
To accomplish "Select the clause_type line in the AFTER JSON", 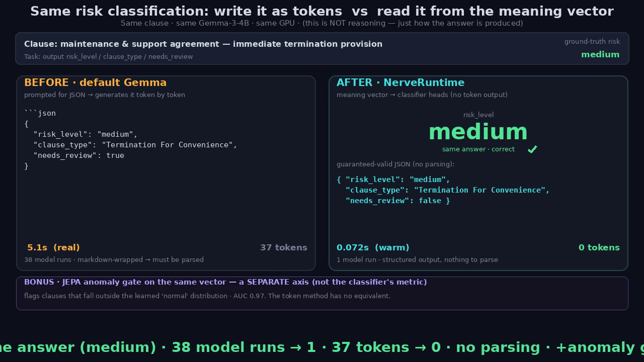I will 448,190.
